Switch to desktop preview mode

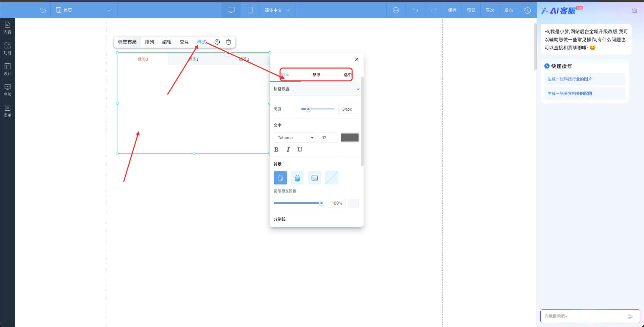click(231, 10)
